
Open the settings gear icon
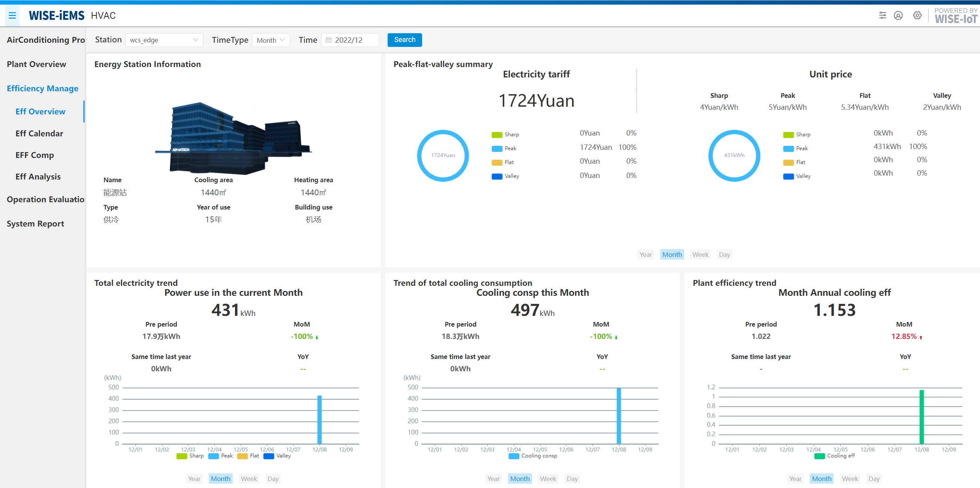pyautogui.click(x=918, y=15)
